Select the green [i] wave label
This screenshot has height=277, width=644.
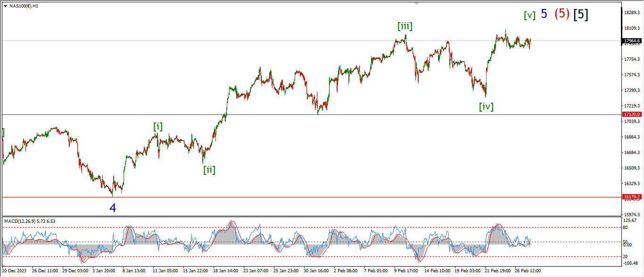[x=158, y=126]
